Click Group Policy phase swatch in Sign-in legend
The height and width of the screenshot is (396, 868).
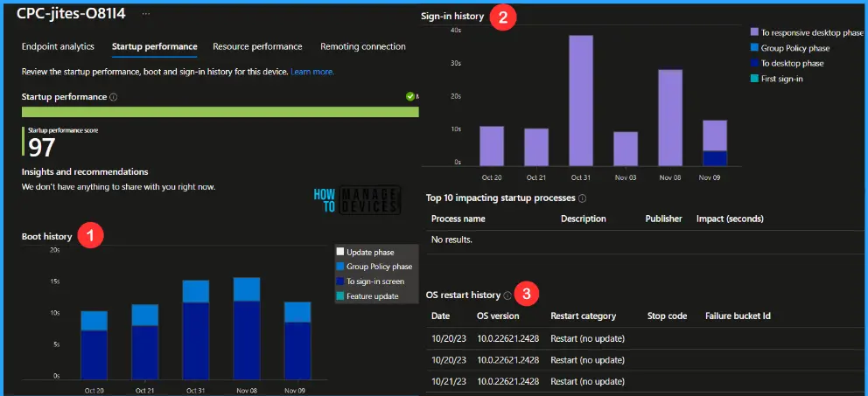click(753, 48)
